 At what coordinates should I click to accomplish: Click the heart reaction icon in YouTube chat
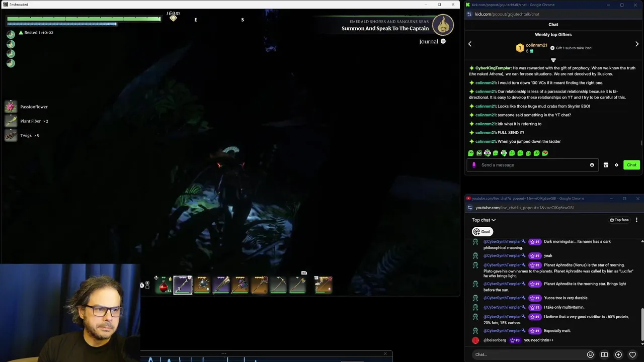[x=632, y=354]
